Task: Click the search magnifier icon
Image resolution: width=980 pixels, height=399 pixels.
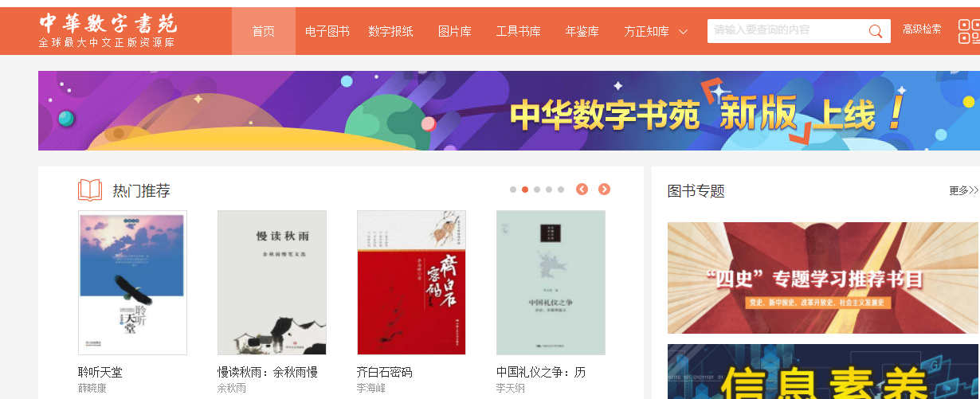Action: click(x=875, y=31)
